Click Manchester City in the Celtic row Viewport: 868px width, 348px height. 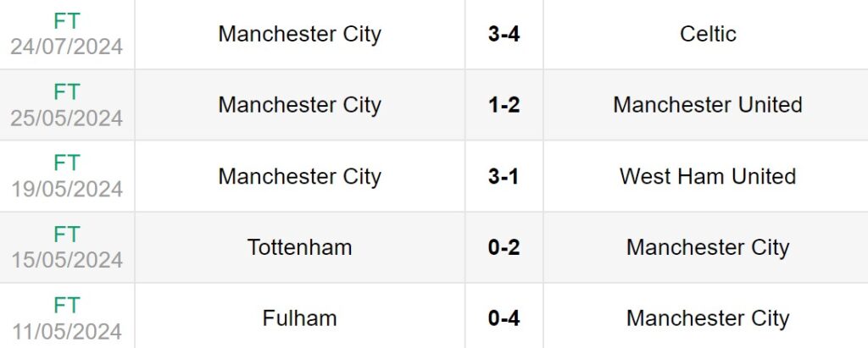[x=299, y=34]
